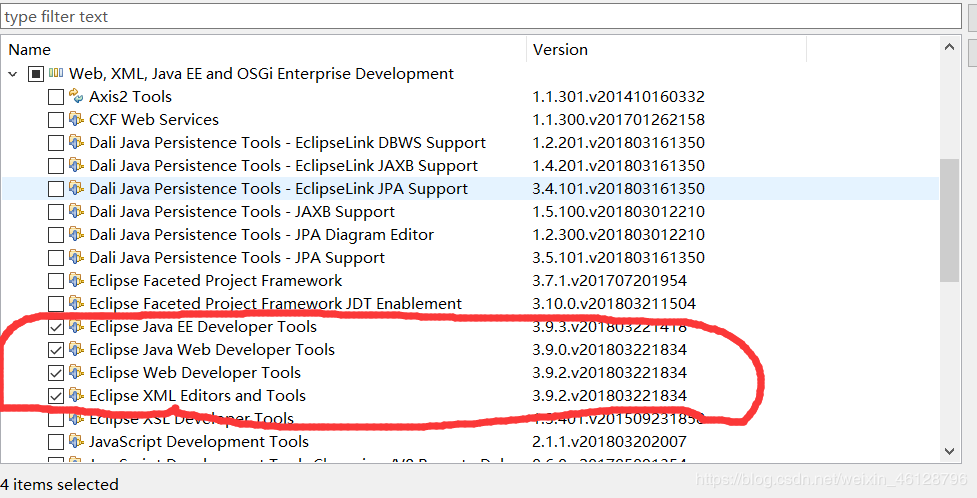
Task: Click version 3.5.101.v201803161350
Action: [618, 258]
